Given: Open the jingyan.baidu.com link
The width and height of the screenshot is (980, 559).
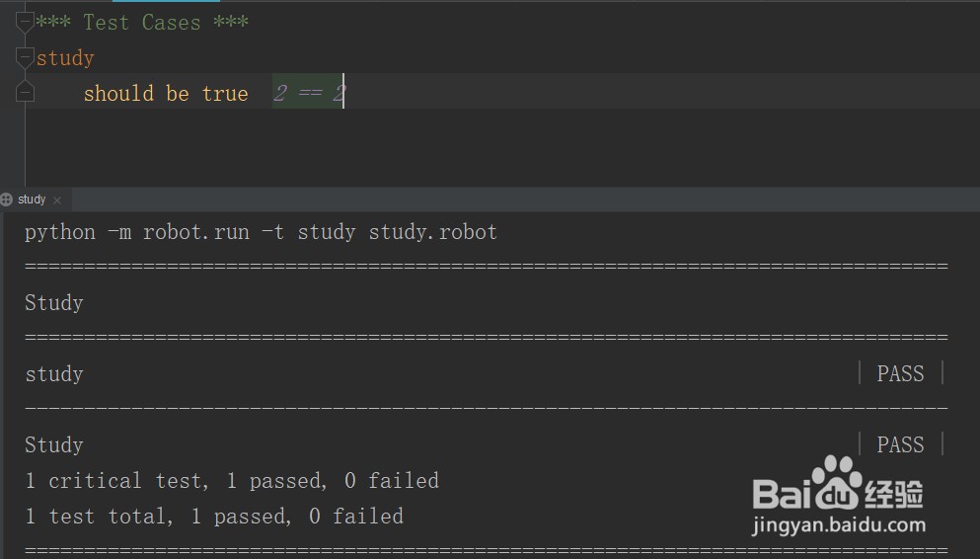Looking at the screenshot, I should click(839, 525).
